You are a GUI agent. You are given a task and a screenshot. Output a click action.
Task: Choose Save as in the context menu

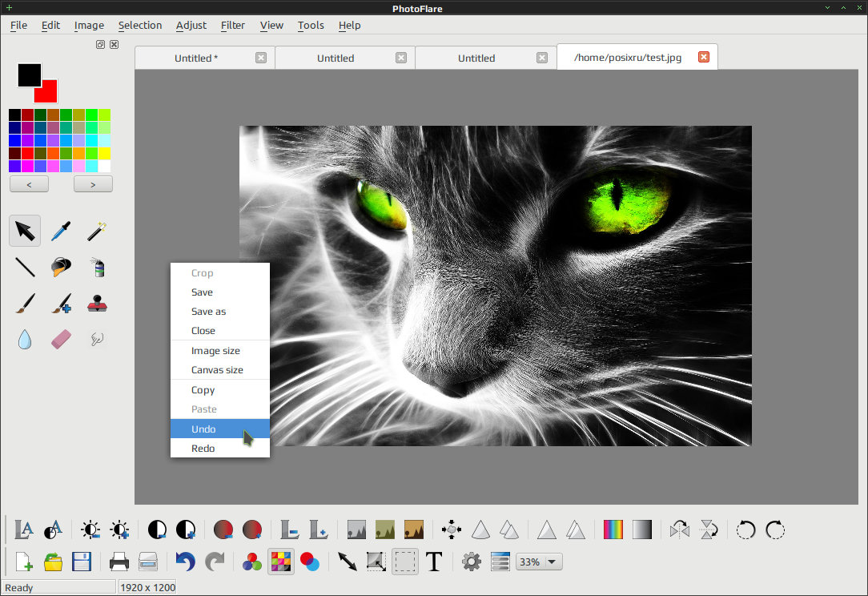[x=219, y=312]
